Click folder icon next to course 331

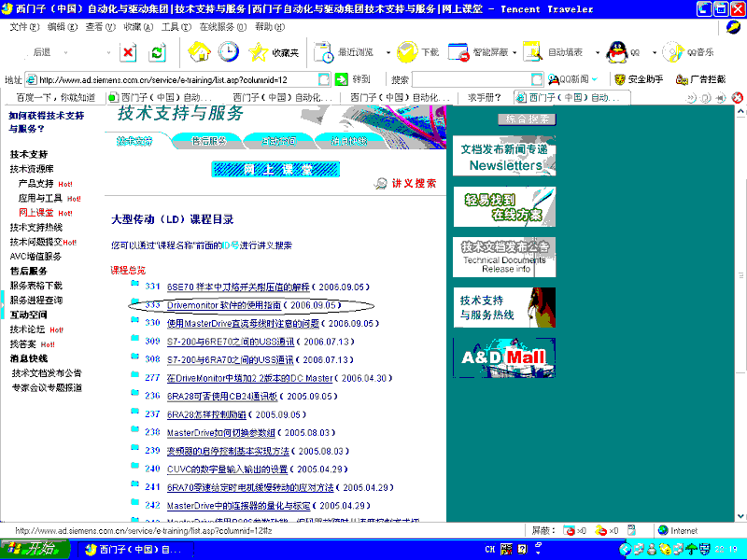(x=134, y=285)
